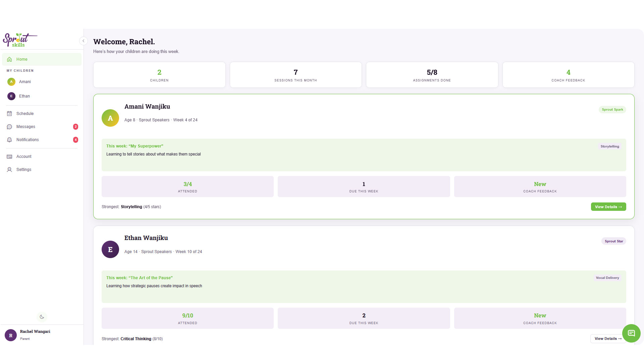Click the Schedule calendar icon
This screenshot has width=644, height=362.
[9, 114]
